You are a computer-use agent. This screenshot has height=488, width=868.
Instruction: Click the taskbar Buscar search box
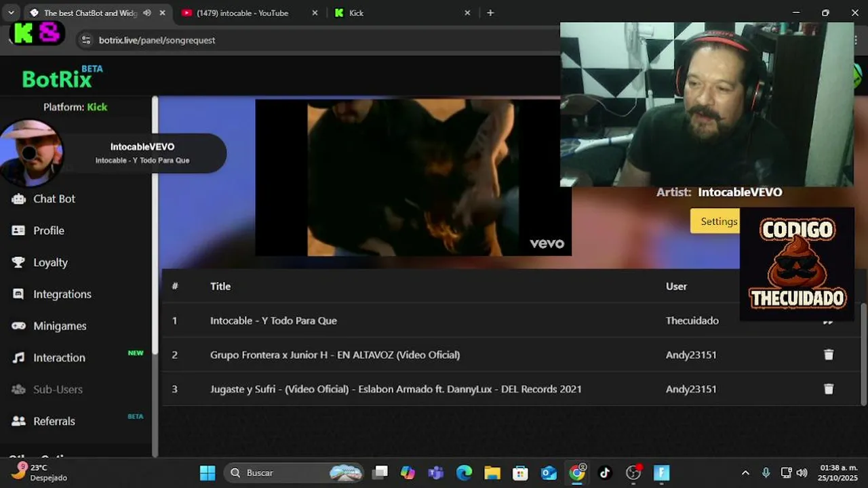(x=293, y=472)
